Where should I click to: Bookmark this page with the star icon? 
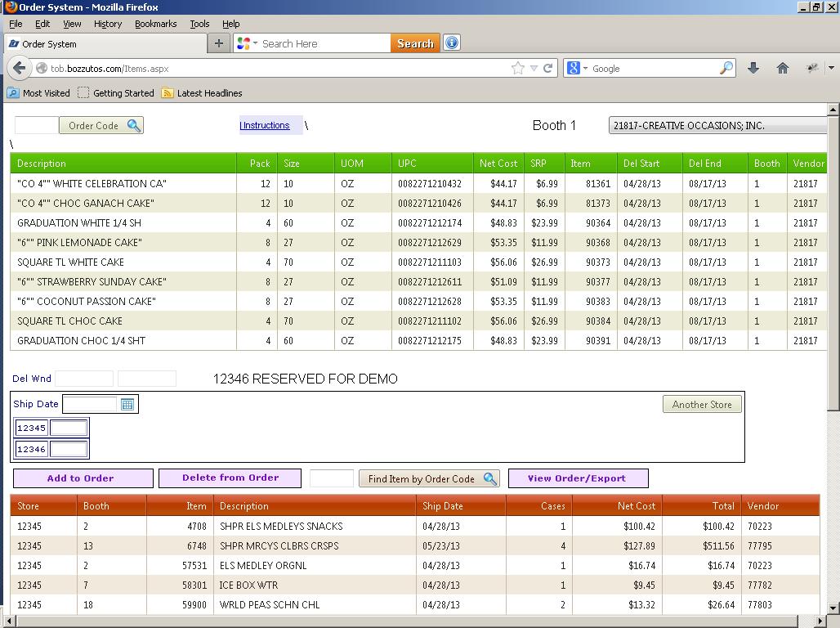click(517, 69)
